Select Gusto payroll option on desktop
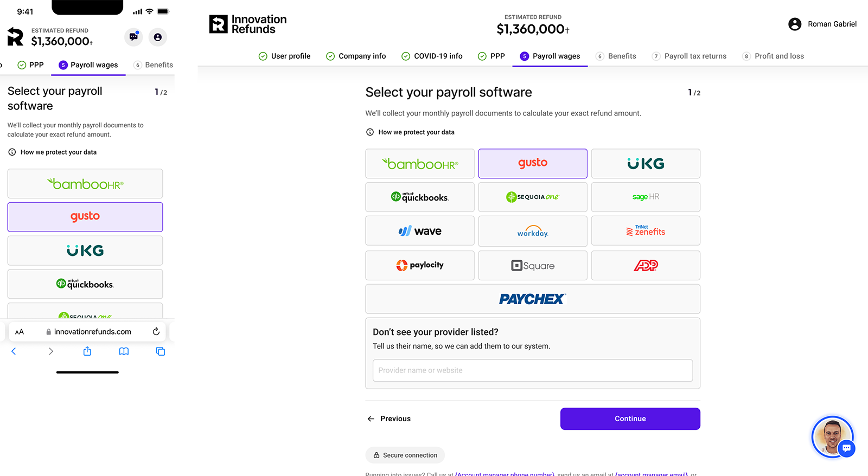Image resolution: width=868 pixels, height=476 pixels. [x=532, y=163]
